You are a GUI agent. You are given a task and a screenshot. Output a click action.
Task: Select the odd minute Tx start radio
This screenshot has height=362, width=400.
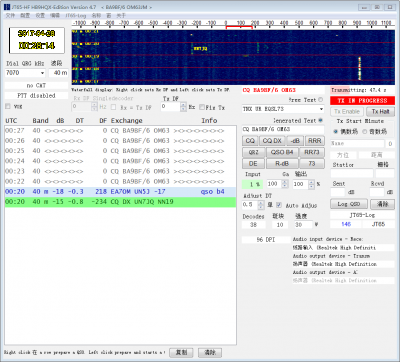coord(365,132)
